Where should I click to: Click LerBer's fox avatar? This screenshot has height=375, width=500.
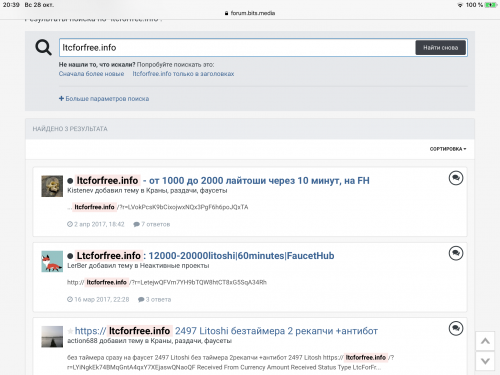(52, 261)
